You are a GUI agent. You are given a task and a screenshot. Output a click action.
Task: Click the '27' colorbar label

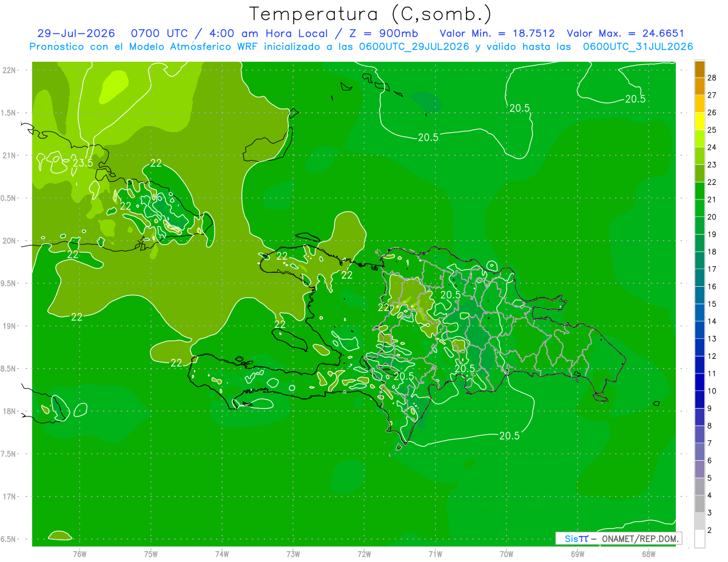(712, 95)
